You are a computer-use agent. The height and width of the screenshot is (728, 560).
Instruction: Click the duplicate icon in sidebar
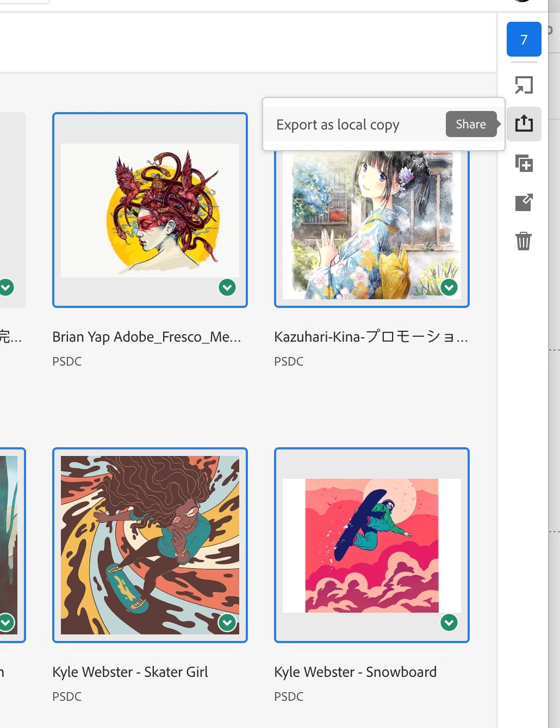[524, 163]
